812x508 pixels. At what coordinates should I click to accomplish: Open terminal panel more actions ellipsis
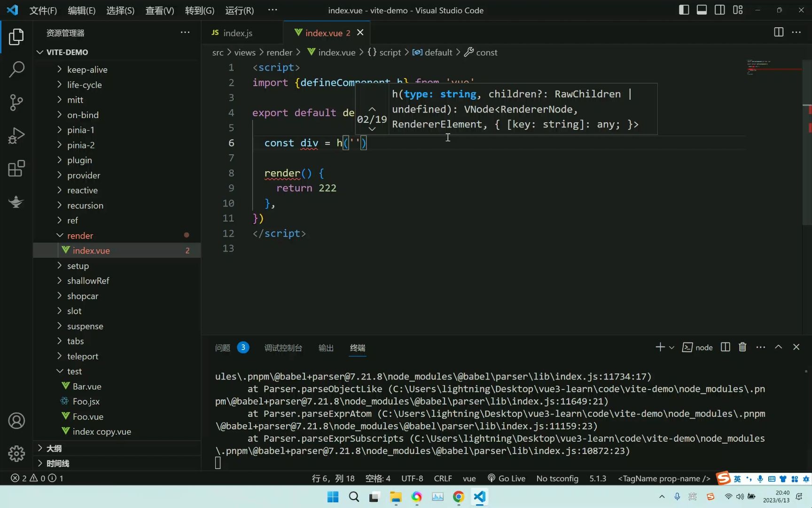(761, 347)
